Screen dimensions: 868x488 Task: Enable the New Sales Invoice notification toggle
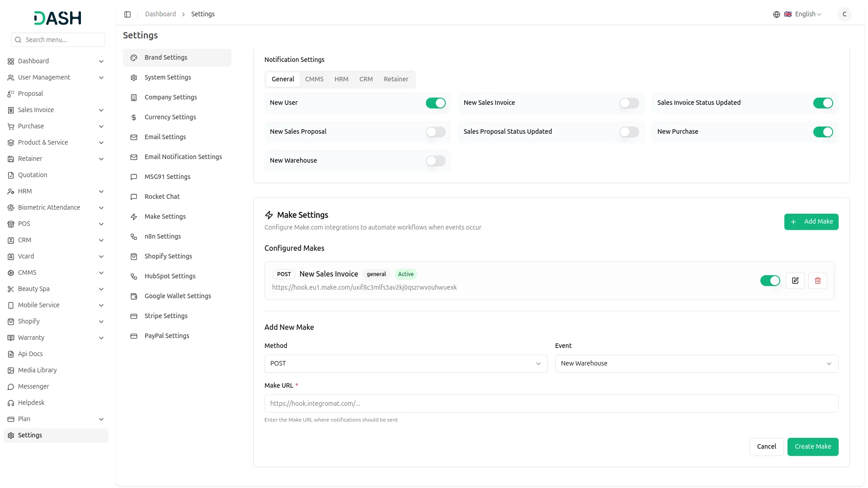pos(629,103)
